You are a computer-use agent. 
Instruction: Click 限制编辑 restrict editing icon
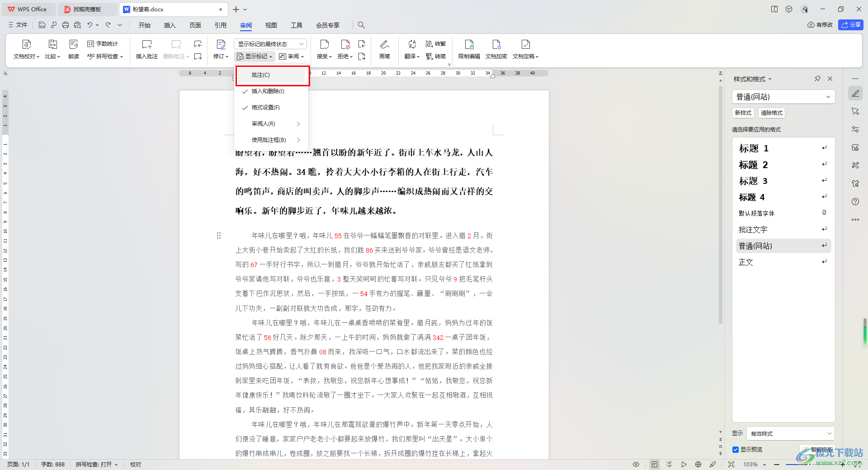tap(469, 49)
